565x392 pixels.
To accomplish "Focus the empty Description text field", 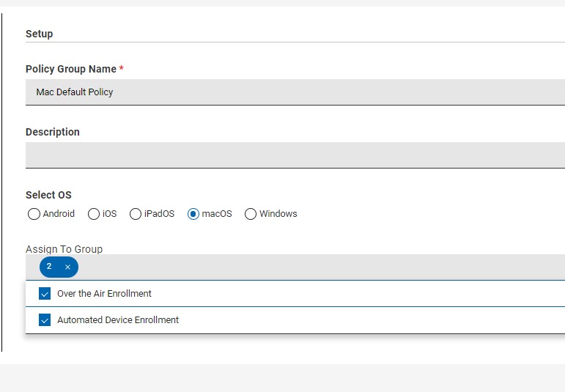I will click(x=295, y=155).
